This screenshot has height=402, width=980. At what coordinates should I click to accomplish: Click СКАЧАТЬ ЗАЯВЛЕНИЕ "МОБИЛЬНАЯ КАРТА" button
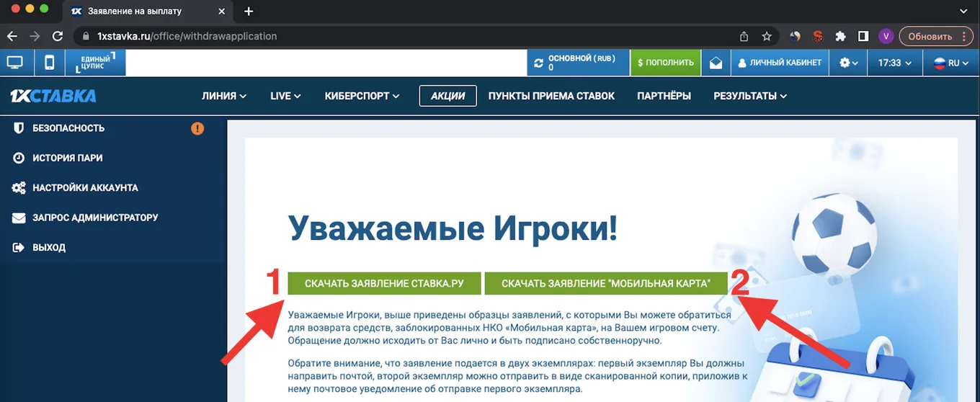606,284
